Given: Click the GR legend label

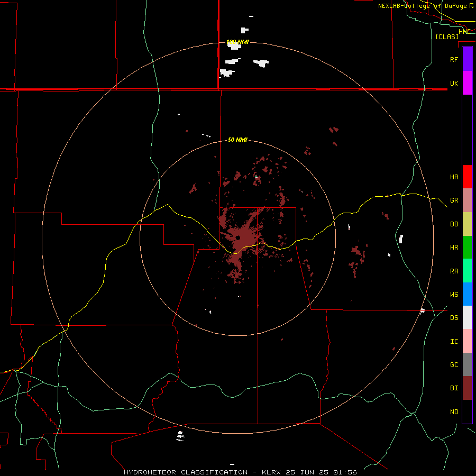Looking at the screenshot, I should click(454, 200).
